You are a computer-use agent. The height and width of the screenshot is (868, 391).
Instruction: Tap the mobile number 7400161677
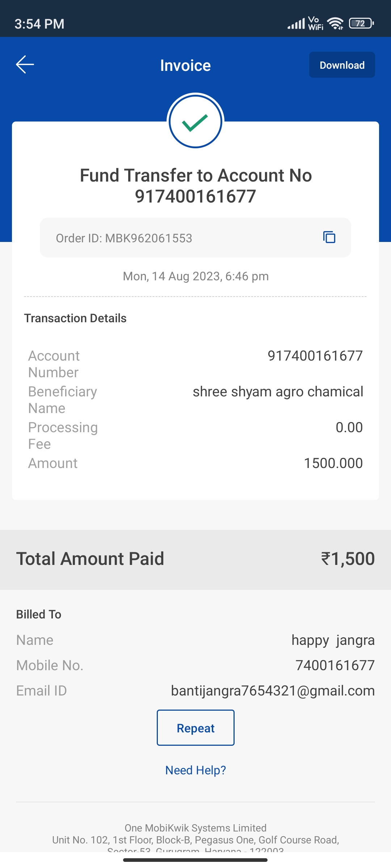335,665
